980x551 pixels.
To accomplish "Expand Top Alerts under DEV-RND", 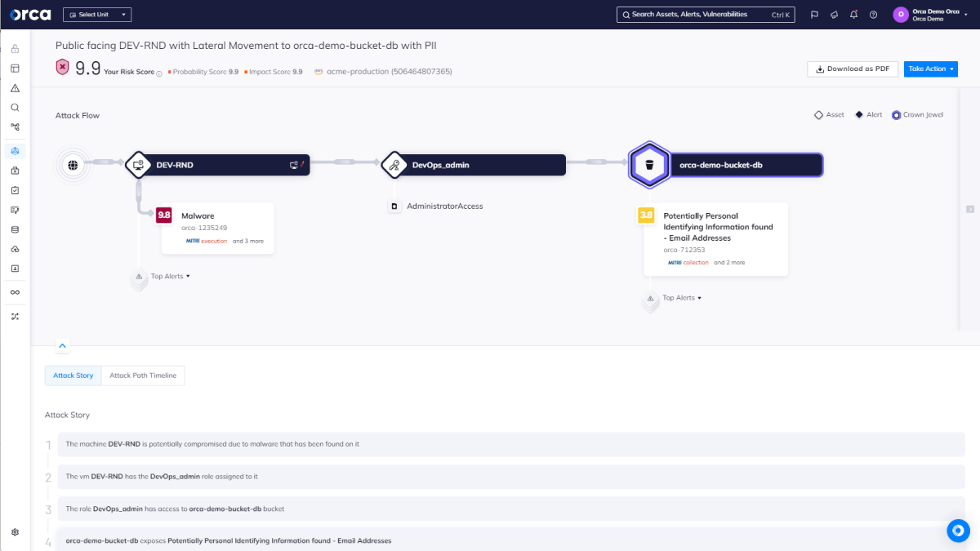I will tap(170, 276).
